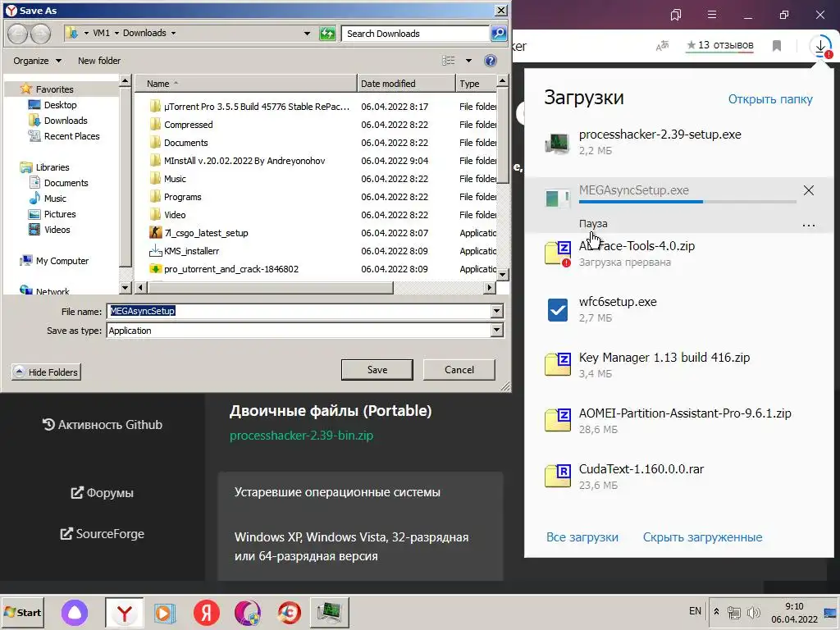840x630 pixels.
Task: Click the CudaText rar archive icon
Action: point(557,477)
